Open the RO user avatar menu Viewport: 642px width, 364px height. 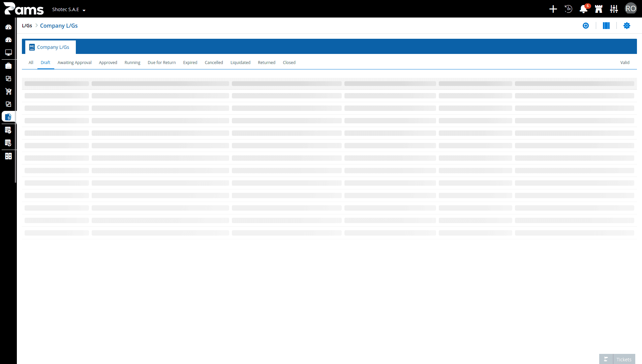pyautogui.click(x=631, y=9)
